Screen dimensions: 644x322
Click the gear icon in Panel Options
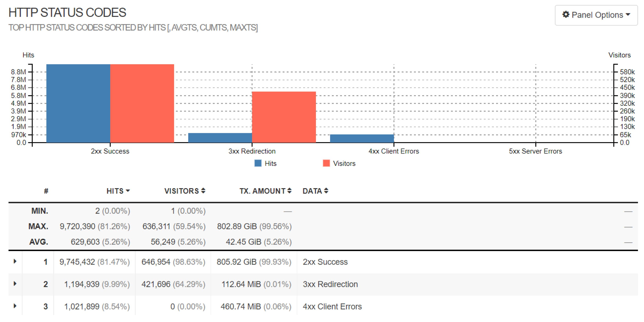pyautogui.click(x=566, y=14)
